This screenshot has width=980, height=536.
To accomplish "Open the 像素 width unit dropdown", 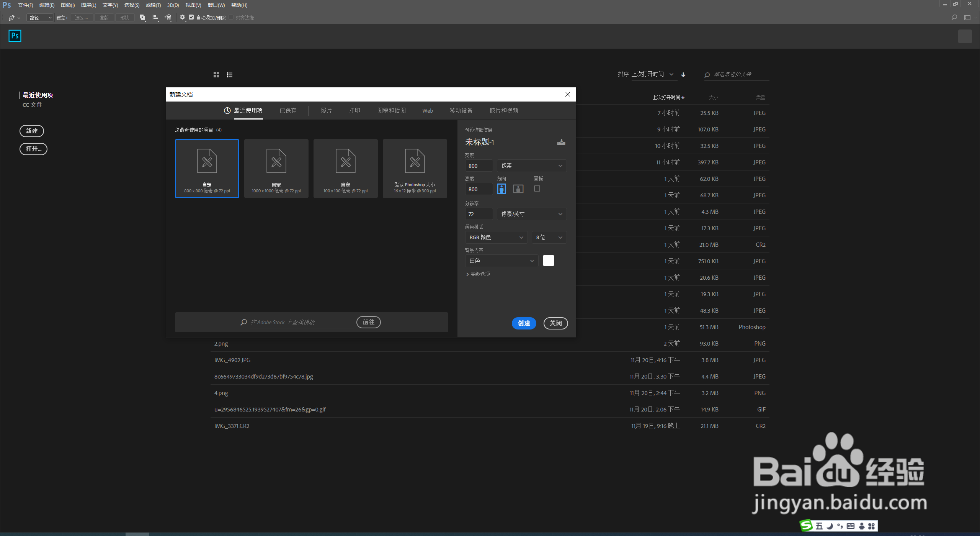I will (x=531, y=166).
